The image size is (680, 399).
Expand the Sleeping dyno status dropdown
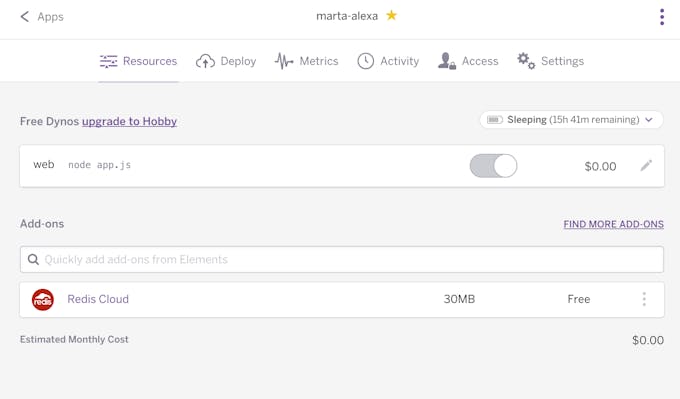point(572,120)
